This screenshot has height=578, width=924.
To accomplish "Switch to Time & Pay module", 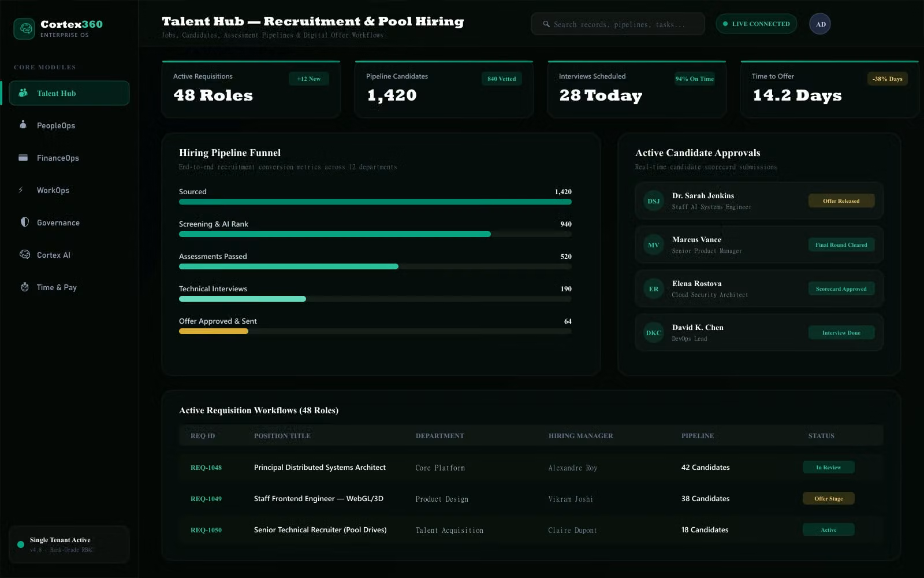I will pyautogui.click(x=69, y=287).
